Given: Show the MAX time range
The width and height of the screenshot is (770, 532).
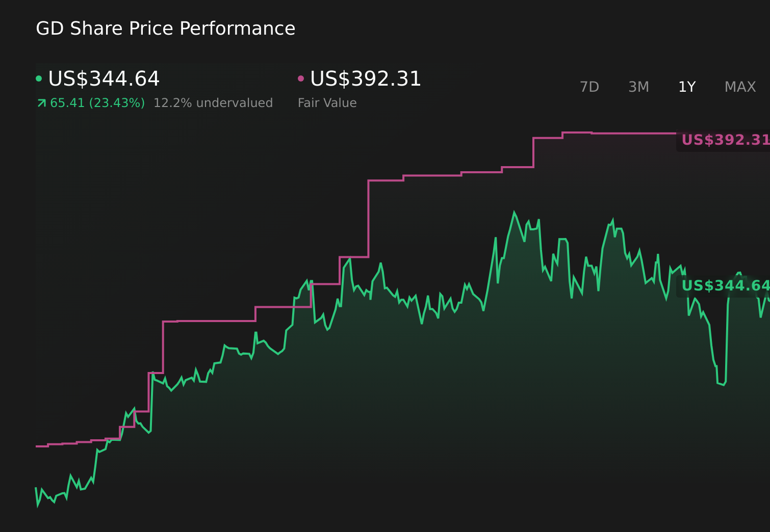Looking at the screenshot, I should tap(740, 87).
